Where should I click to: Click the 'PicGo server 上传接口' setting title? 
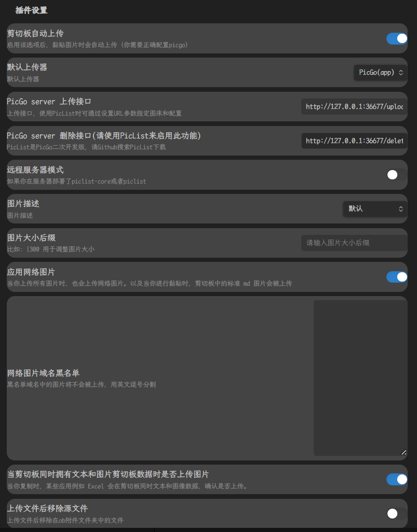click(49, 102)
